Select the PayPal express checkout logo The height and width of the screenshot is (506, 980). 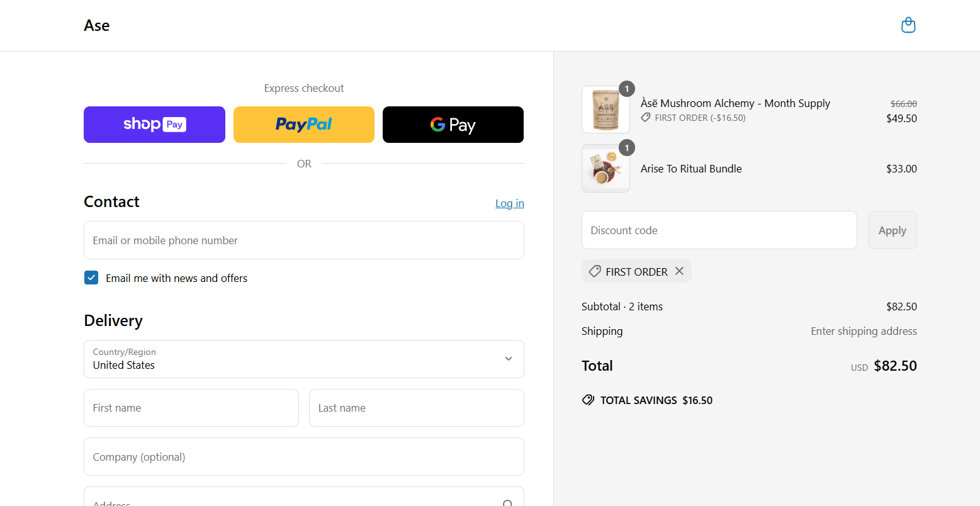[303, 124]
